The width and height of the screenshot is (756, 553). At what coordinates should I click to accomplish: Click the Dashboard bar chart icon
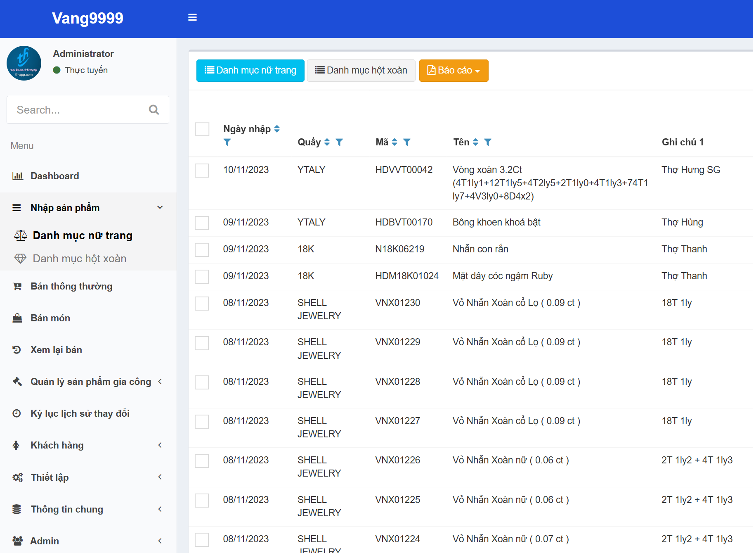click(x=18, y=176)
